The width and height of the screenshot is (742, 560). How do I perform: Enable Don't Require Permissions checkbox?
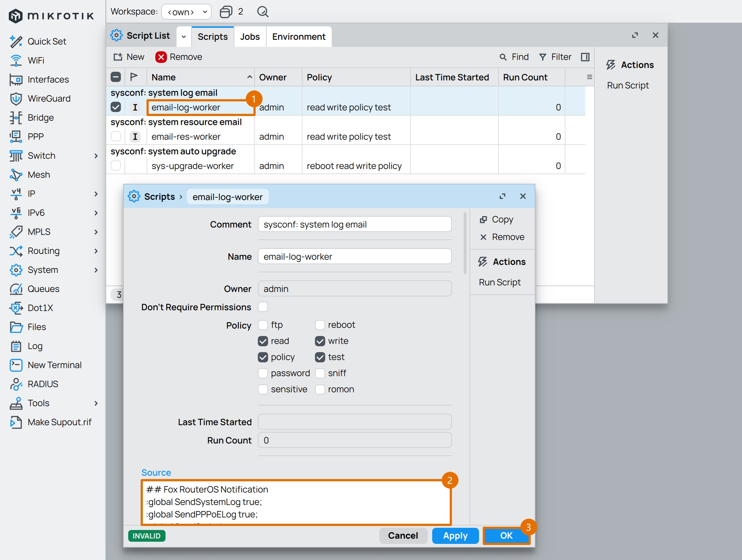(263, 307)
